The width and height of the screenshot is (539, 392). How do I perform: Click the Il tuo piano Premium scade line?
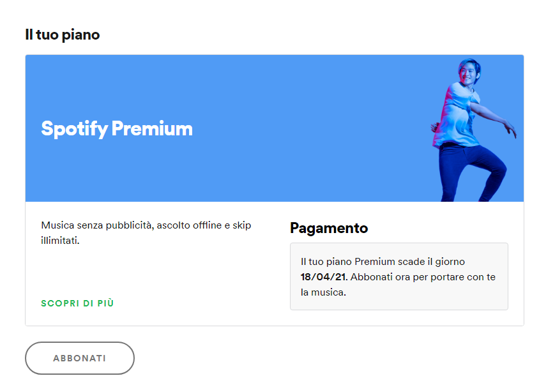[383, 262]
